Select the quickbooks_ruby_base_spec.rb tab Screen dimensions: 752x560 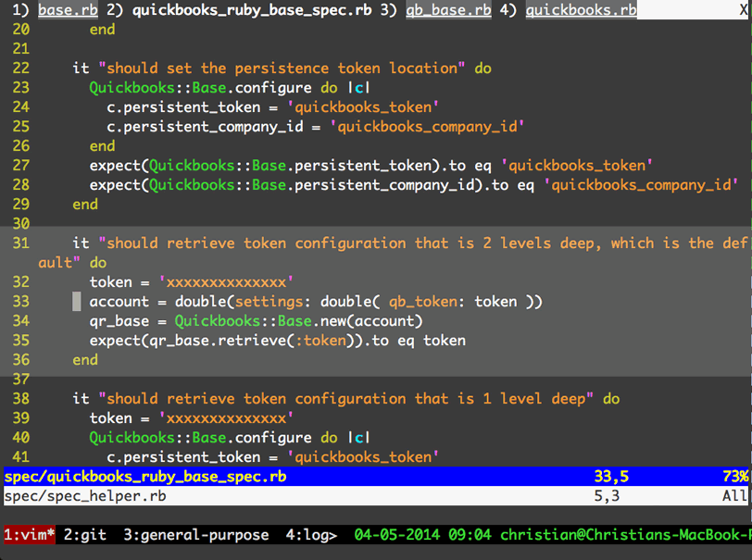tap(252, 9)
